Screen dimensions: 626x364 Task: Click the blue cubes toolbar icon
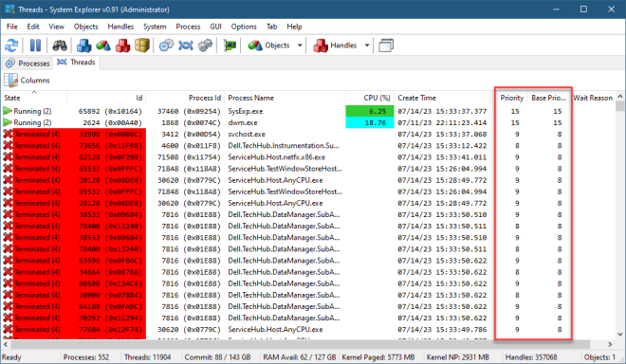pos(83,45)
